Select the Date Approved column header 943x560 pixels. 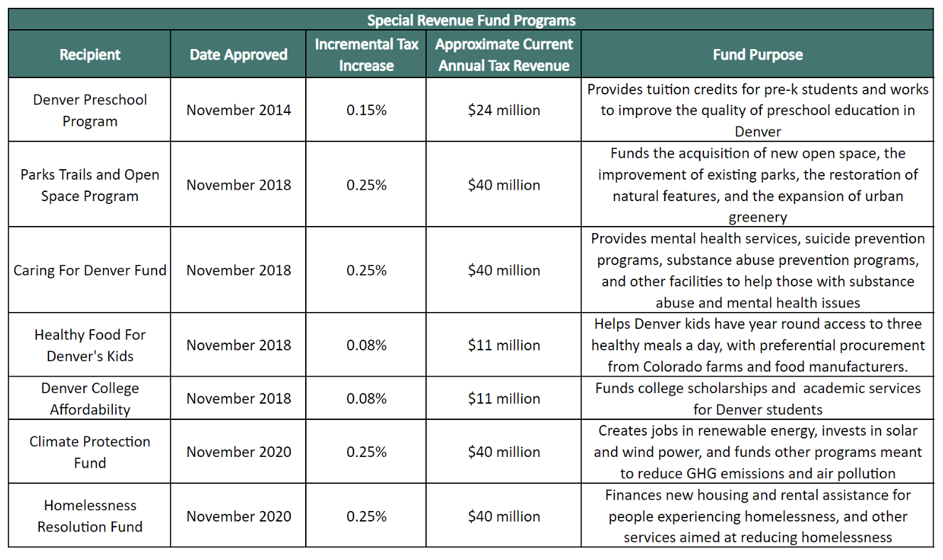click(x=238, y=55)
